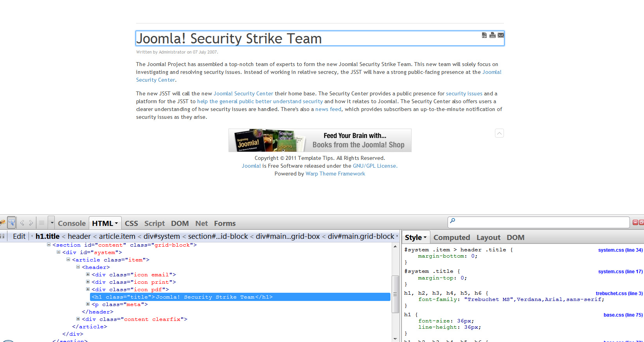Follow the security issues link

point(464,93)
